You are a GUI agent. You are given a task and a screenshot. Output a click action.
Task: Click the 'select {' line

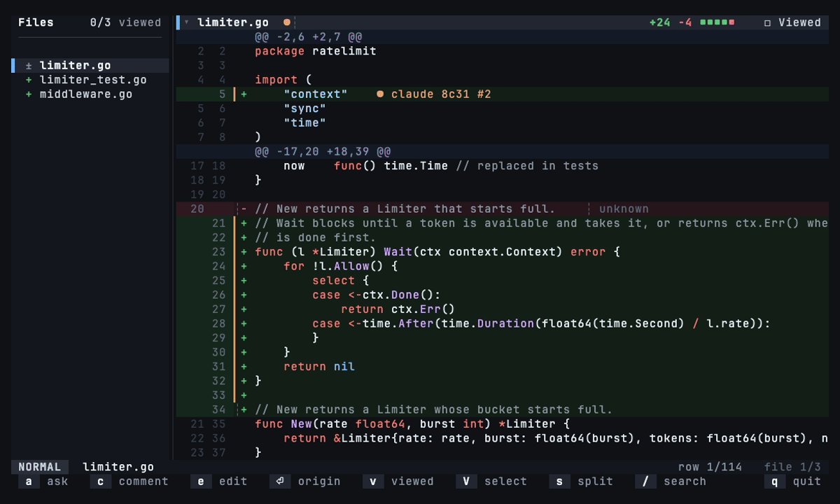click(503, 281)
